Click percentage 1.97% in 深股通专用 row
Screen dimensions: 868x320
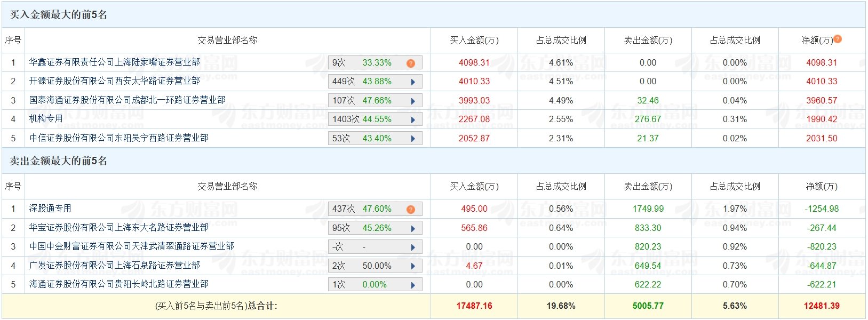pos(735,209)
